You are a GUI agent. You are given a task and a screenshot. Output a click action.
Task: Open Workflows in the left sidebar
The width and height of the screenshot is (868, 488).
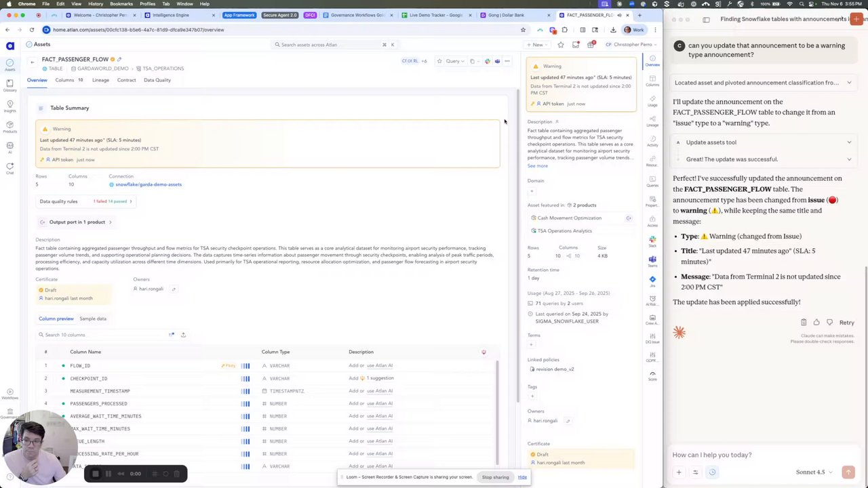tap(10, 394)
